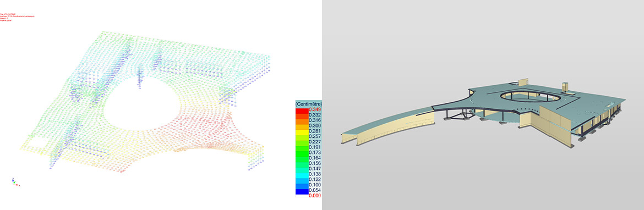Click the 0.349 maximum value label
Screen dimensions: 644x210
(314, 110)
